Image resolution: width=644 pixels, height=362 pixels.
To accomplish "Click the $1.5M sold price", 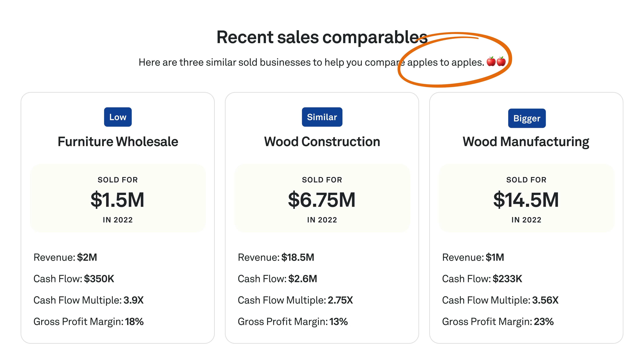I will tap(118, 200).
